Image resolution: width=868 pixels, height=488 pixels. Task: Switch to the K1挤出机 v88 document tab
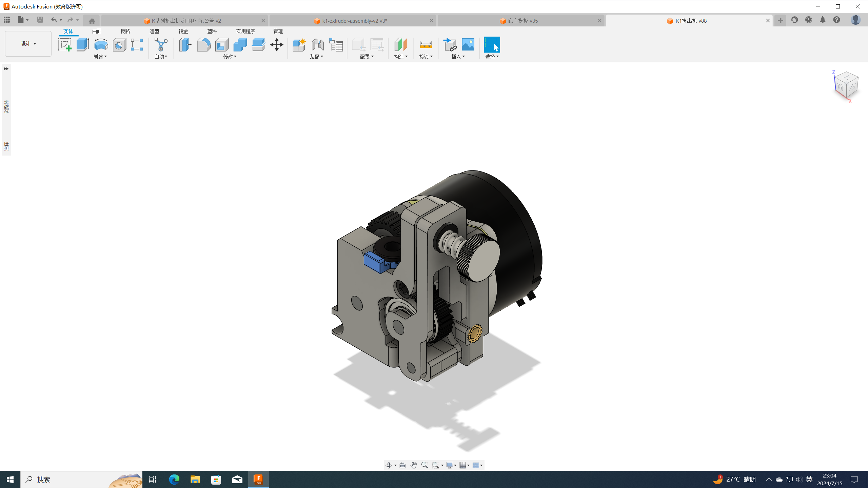(687, 21)
